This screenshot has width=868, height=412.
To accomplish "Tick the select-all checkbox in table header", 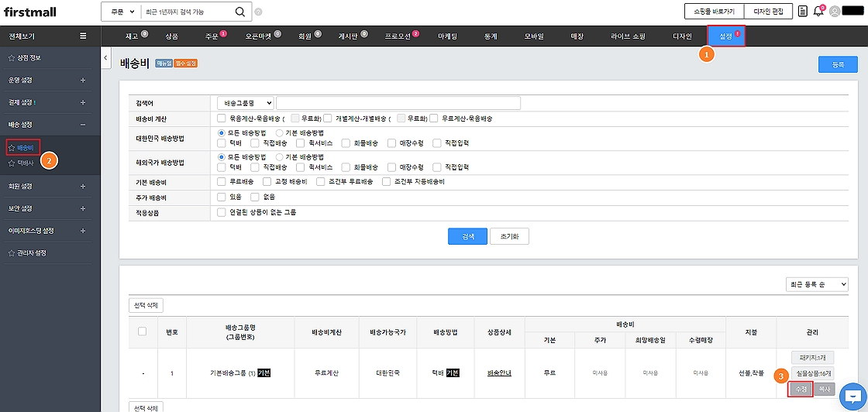I will tap(143, 331).
